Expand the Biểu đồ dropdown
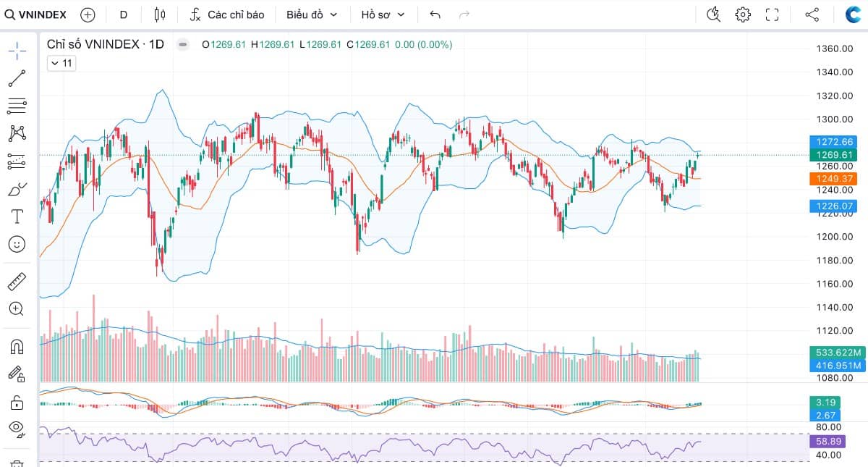Viewport: 868px width, 467px height. pos(312,14)
